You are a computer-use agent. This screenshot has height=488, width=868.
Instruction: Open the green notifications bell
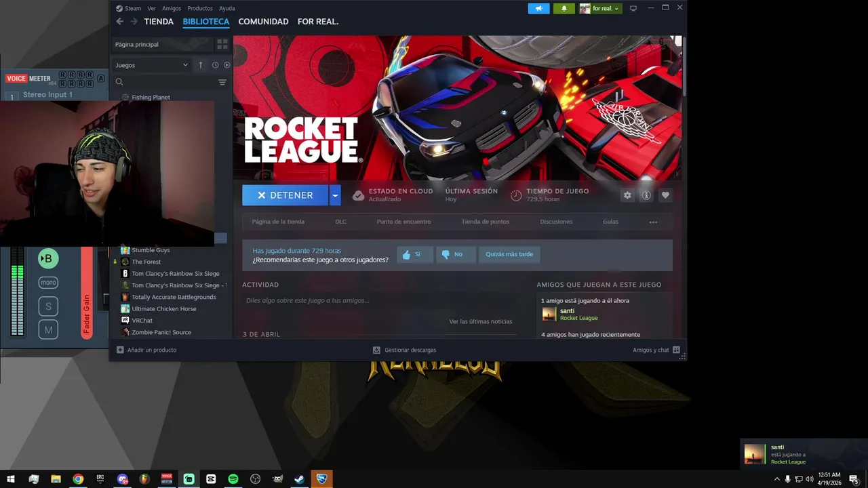[564, 8]
